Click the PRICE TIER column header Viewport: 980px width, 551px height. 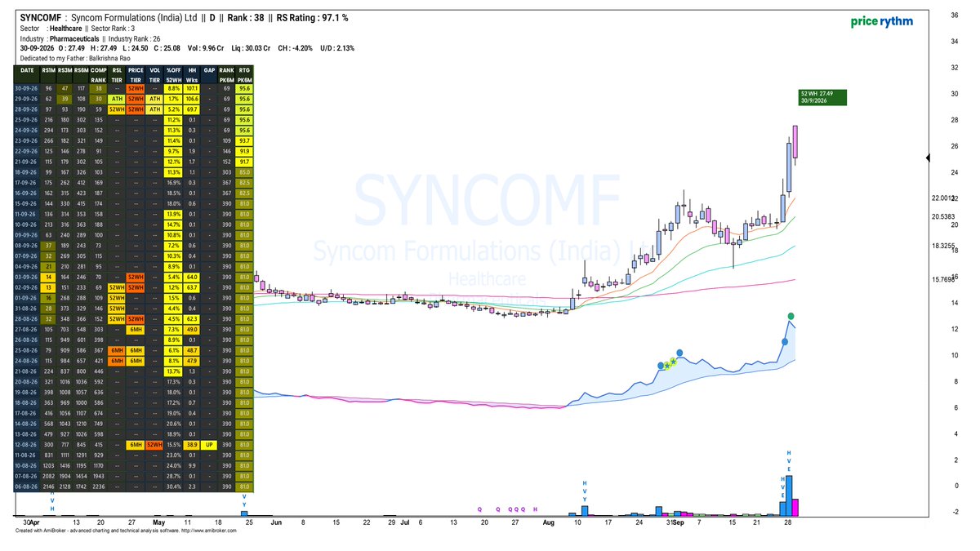click(x=136, y=76)
